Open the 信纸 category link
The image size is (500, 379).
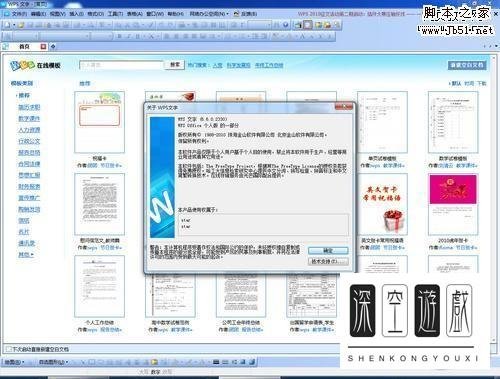point(24,221)
